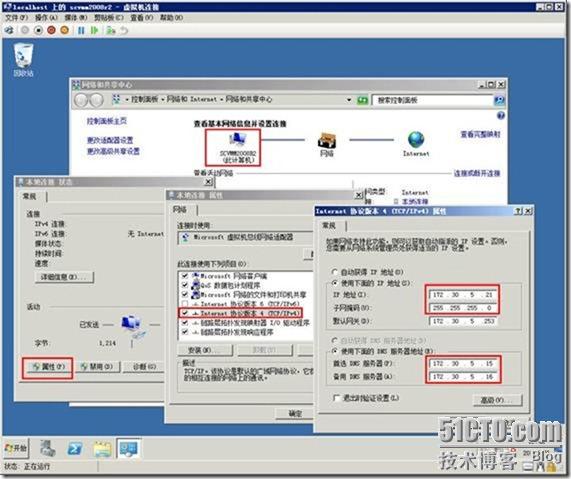571x479 pixels.
Task: Select 自动获得 IP 地址 radio button
Action: pyautogui.click(x=334, y=272)
